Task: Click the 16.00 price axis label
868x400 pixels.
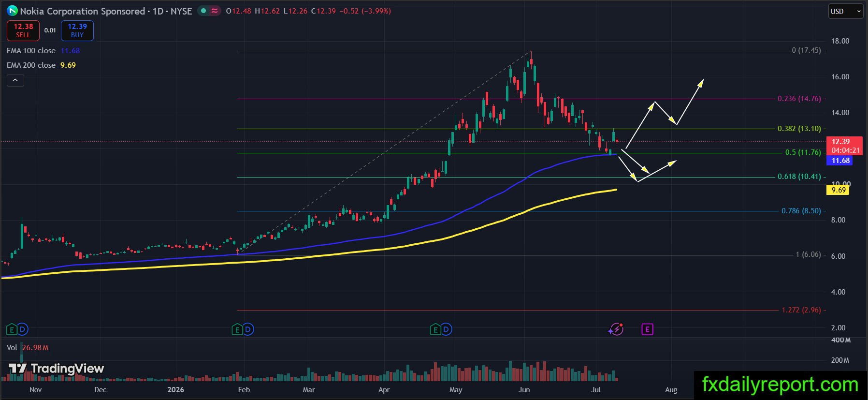Action: [x=840, y=77]
